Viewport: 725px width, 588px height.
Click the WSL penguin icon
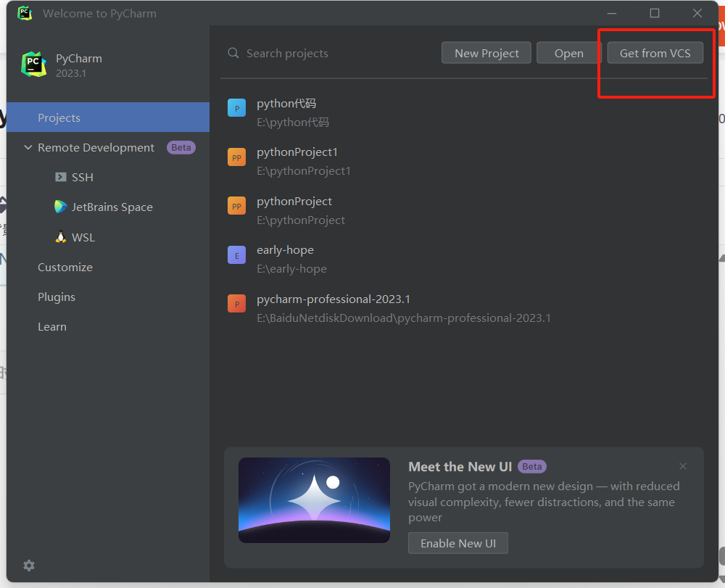tap(61, 236)
